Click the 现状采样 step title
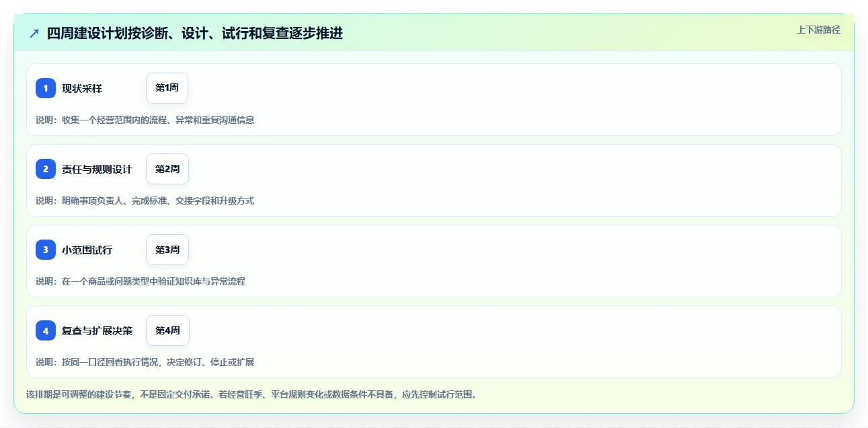868x428 pixels. pos(82,88)
